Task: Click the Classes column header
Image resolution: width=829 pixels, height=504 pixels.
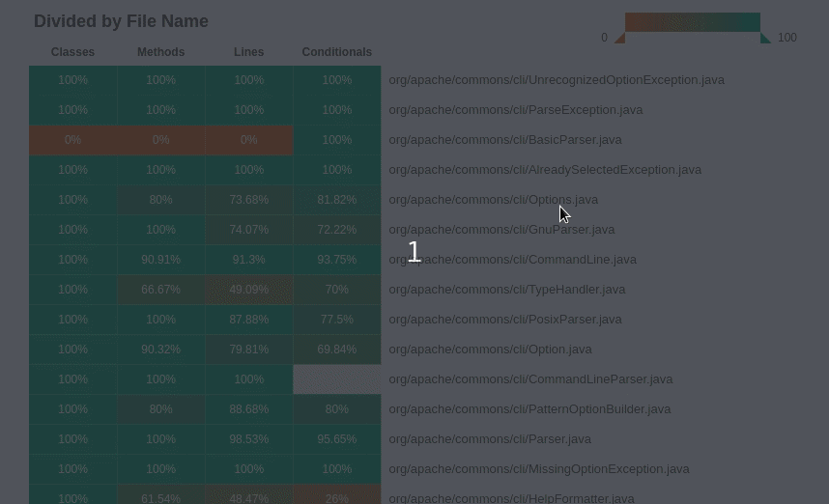Action: (x=72, y=52)
